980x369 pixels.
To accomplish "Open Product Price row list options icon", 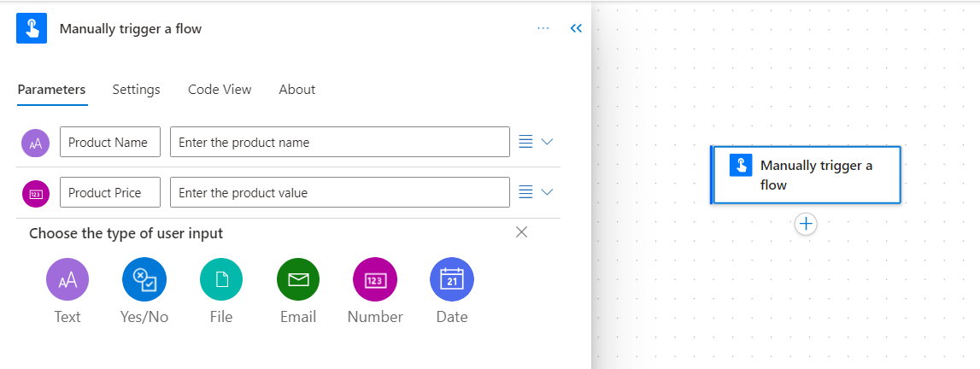I will coord(526,192).
